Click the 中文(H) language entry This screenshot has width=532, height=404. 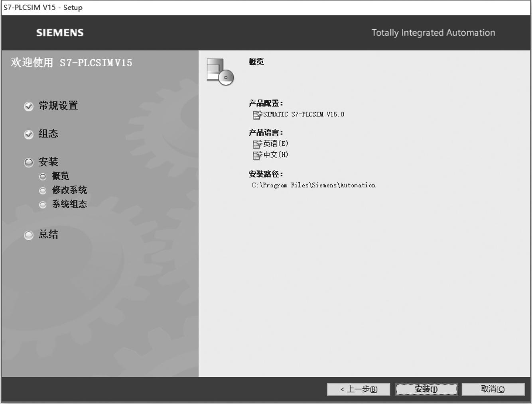(276, 155)
